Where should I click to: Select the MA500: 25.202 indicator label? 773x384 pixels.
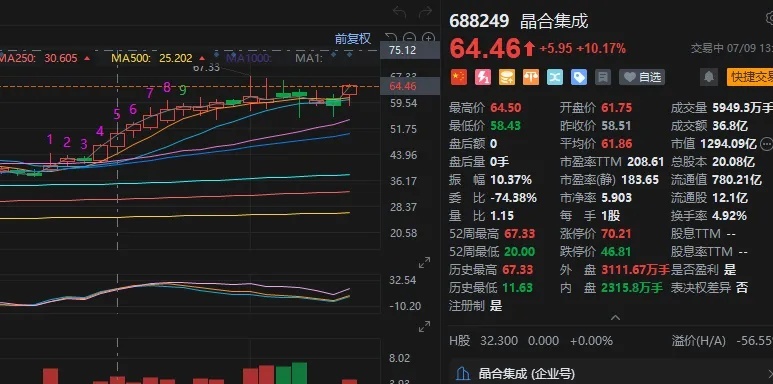[151, 58]
